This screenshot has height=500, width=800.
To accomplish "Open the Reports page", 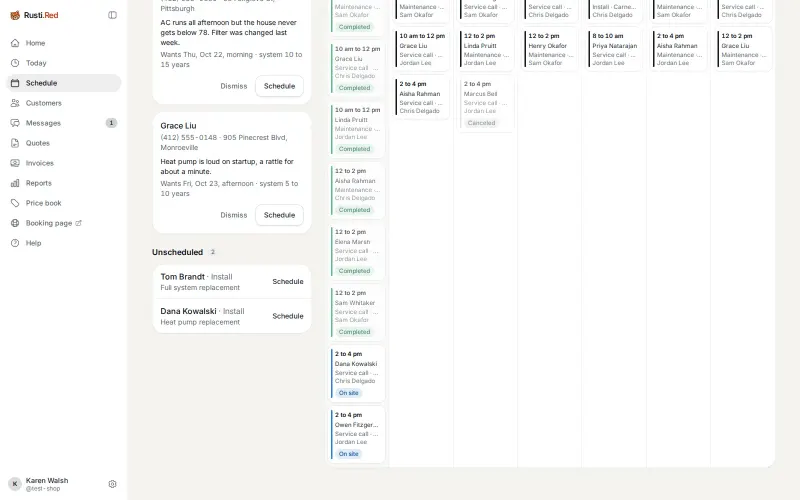I will tap(64, 183).
